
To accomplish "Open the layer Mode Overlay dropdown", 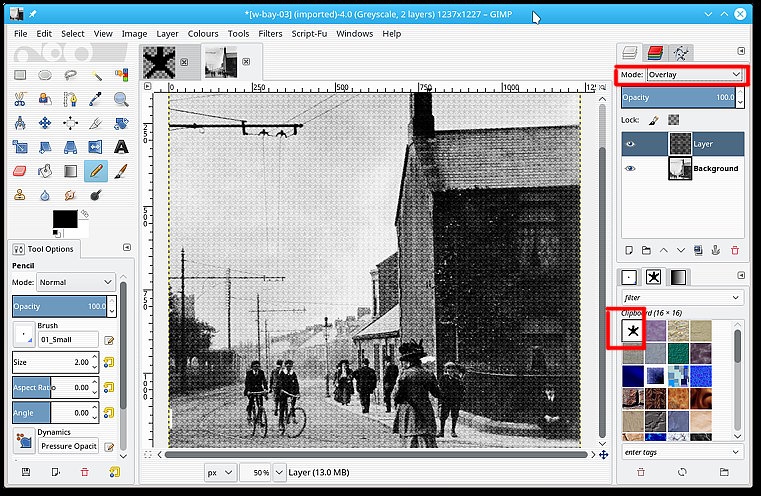I will click(x=693, y=75).
